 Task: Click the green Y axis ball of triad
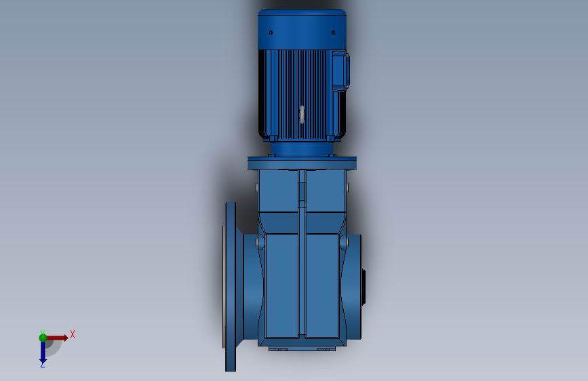tap(43, 338)
